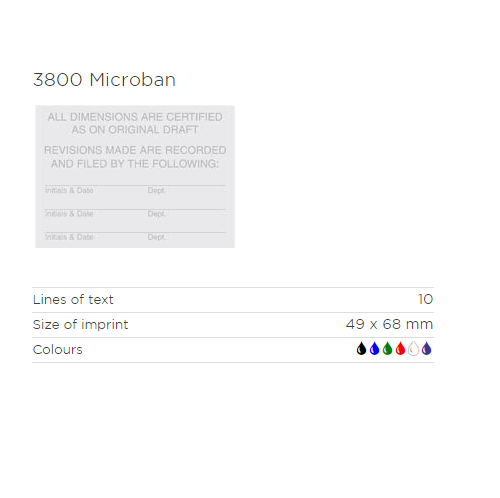
Task: Click the 'Lines of text' row label
Action: (73, 299)
